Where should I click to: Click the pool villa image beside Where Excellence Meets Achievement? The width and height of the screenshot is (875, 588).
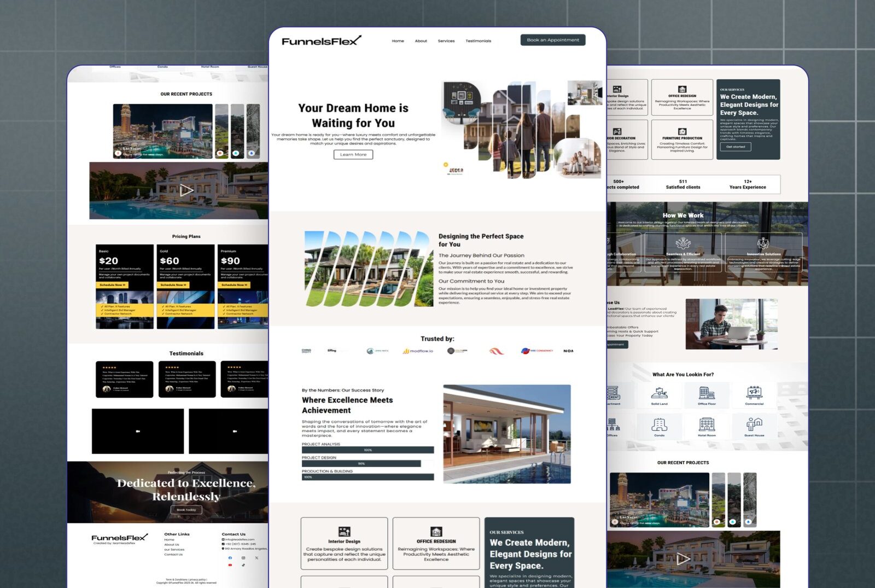coord(507,434)
